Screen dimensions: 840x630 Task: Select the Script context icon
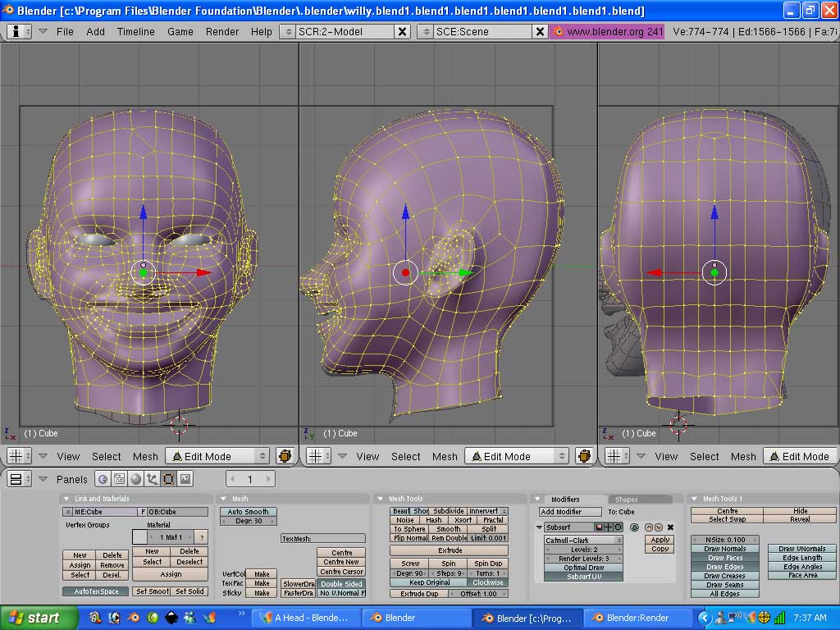(119, 479)
